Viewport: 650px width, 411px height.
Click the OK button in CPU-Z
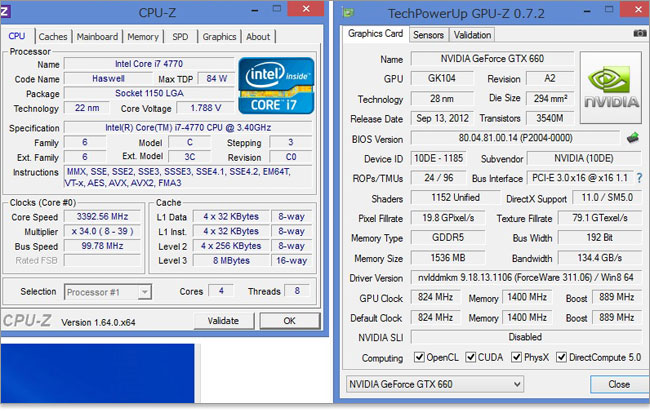coord(290,321)
